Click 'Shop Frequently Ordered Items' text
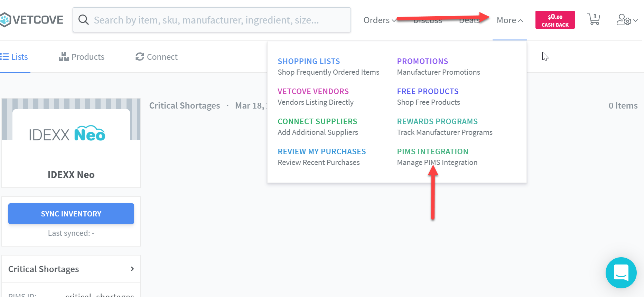This screenshot has height=297, width=644. (328, 72)
